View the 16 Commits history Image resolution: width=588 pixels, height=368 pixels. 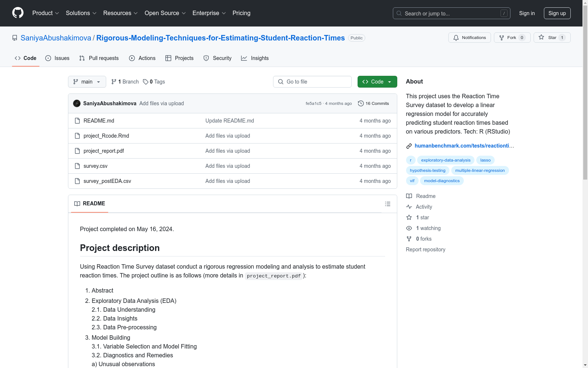point(373,103)
